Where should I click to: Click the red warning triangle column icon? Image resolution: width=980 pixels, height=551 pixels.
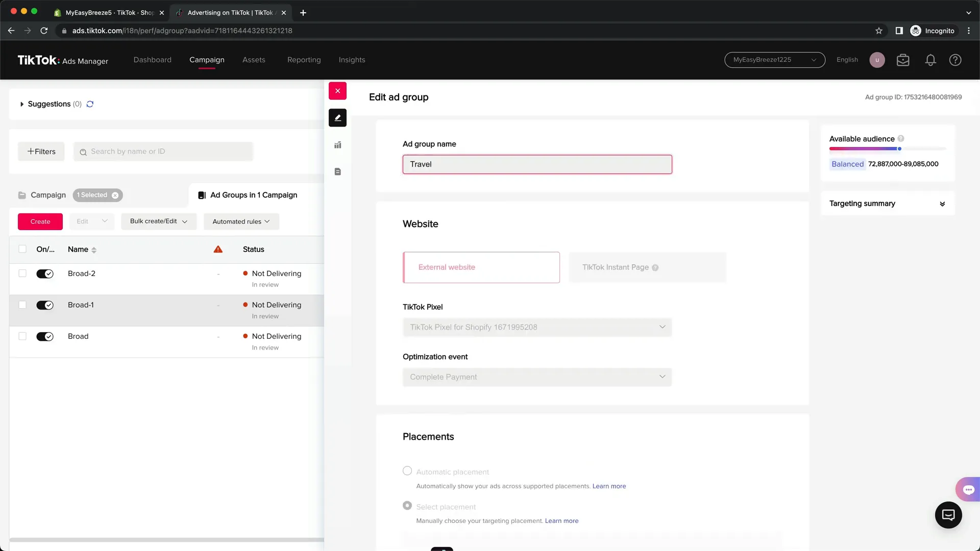[218, 249]
